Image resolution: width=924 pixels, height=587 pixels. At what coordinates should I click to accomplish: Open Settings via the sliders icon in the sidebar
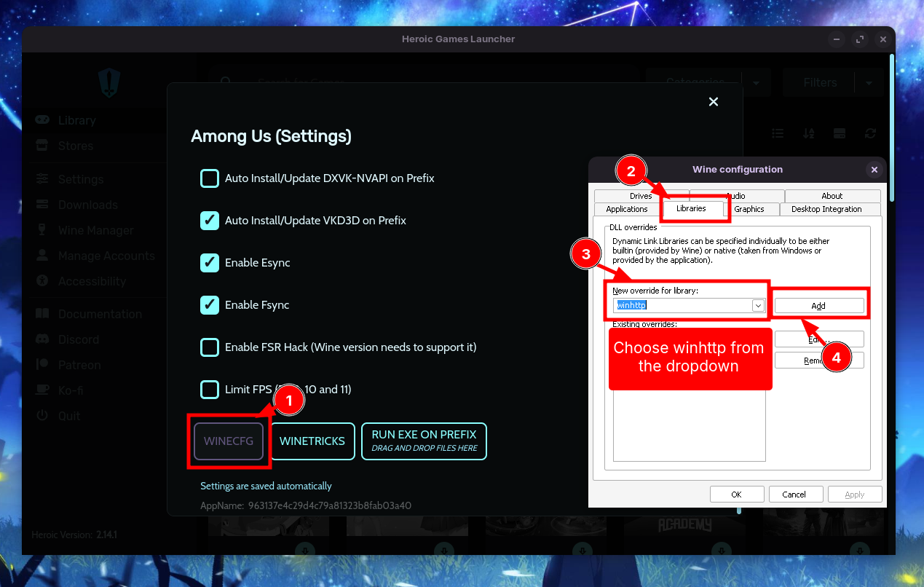(x=43, y=179)
